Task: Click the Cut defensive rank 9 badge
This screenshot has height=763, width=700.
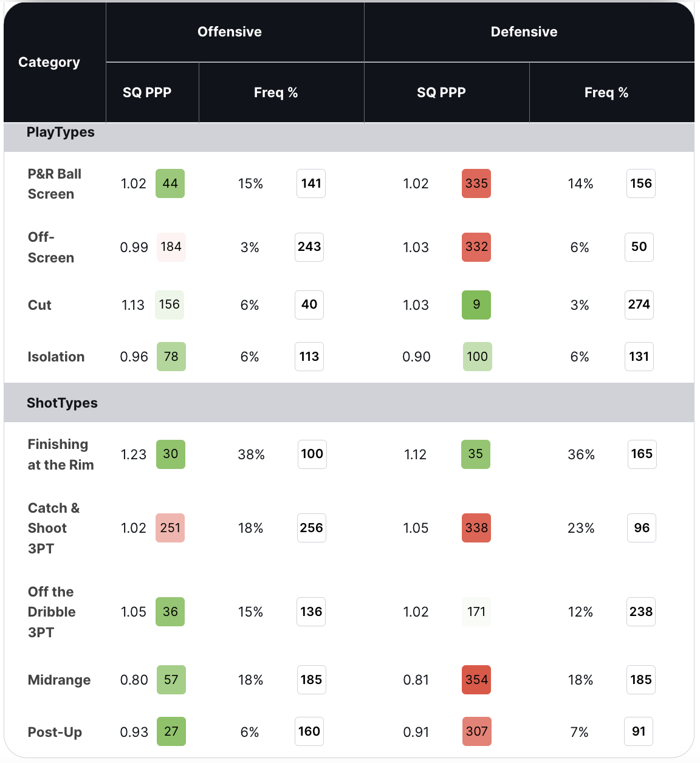Action: [x=476, y=304]
